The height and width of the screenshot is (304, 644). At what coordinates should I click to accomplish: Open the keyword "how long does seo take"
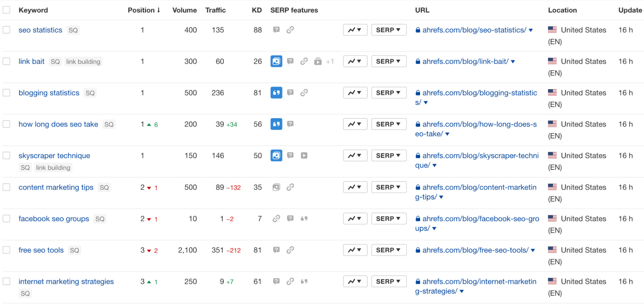58,124
